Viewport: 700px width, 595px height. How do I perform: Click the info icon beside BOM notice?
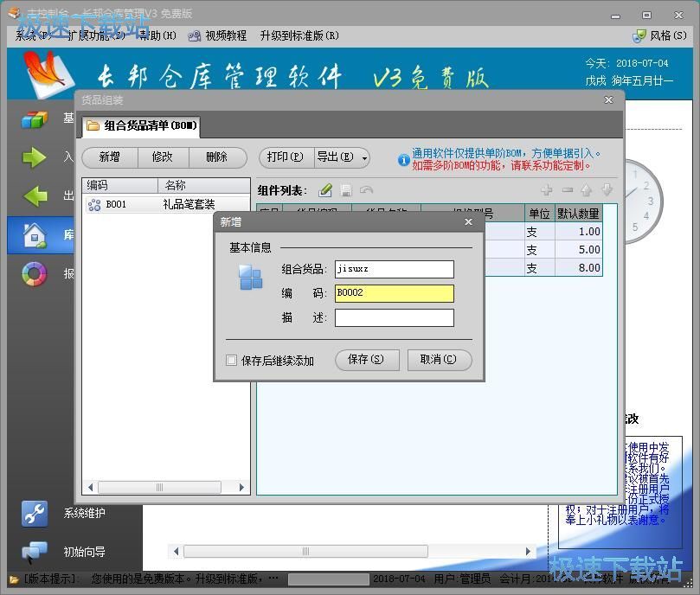[x=403, y=159]
